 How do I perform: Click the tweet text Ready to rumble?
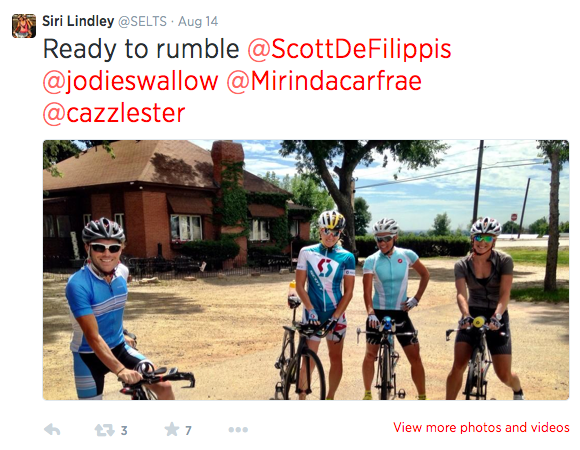coord(141,49)
